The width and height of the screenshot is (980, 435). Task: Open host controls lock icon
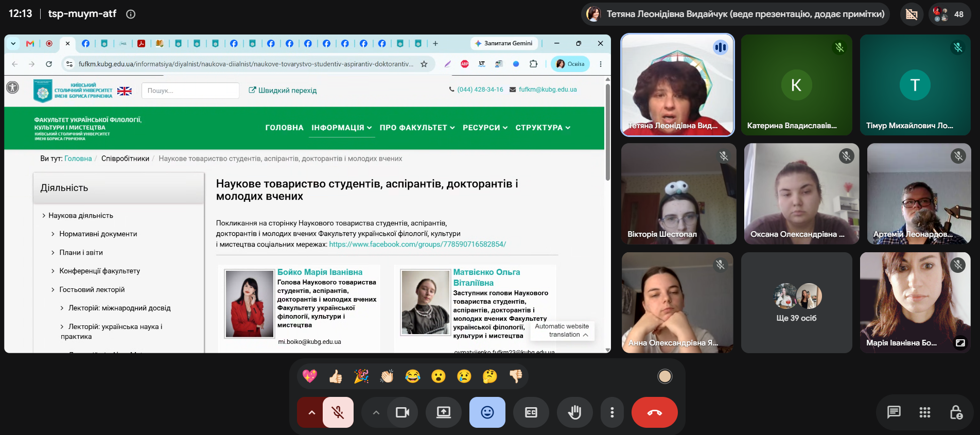[x=956, y=412]
